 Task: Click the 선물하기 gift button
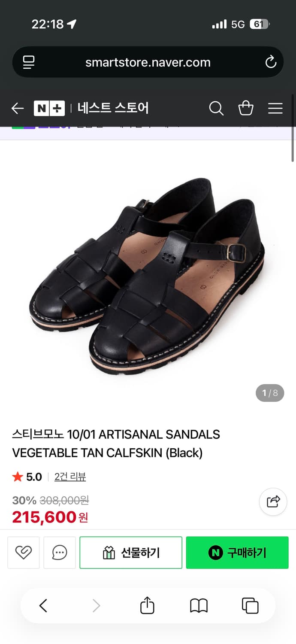[131, 553]
